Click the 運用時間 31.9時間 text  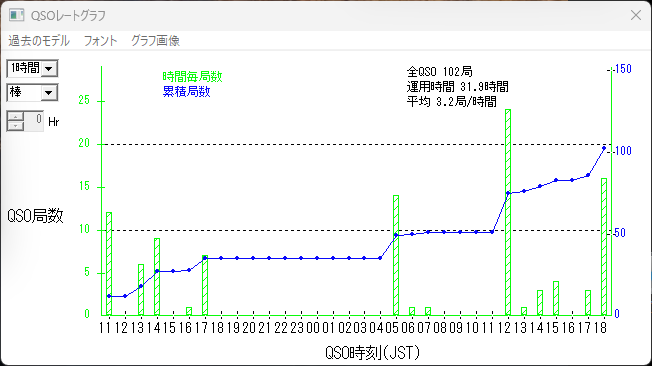click(457, 87)
